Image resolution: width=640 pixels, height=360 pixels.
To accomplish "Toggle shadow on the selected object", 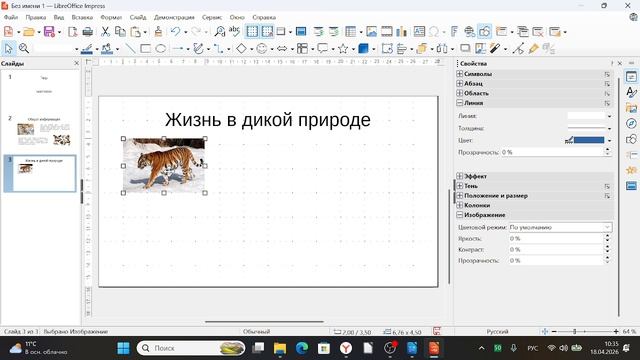I will pos(465,49).
